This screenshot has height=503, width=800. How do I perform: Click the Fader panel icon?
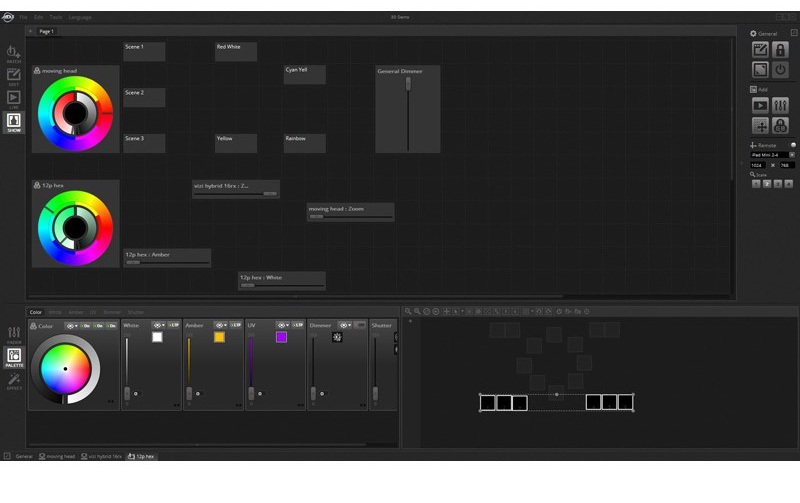click(x=14, y=333)
